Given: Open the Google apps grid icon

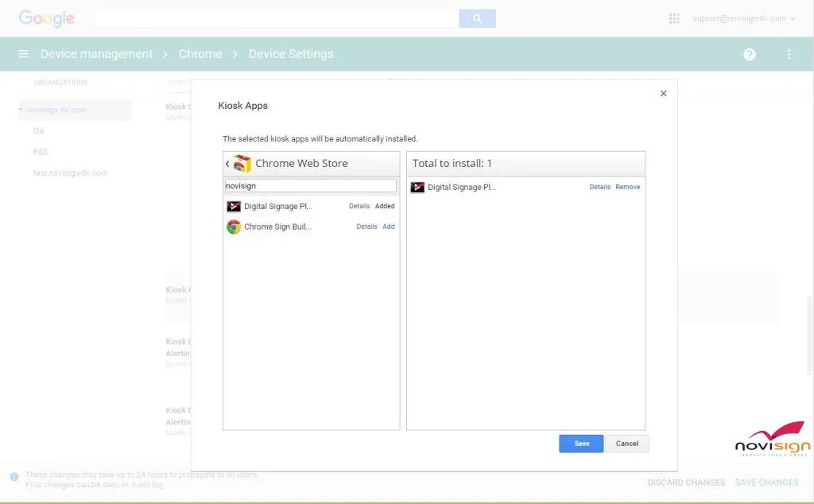Looking at the screenshot, I should (673, 17).
